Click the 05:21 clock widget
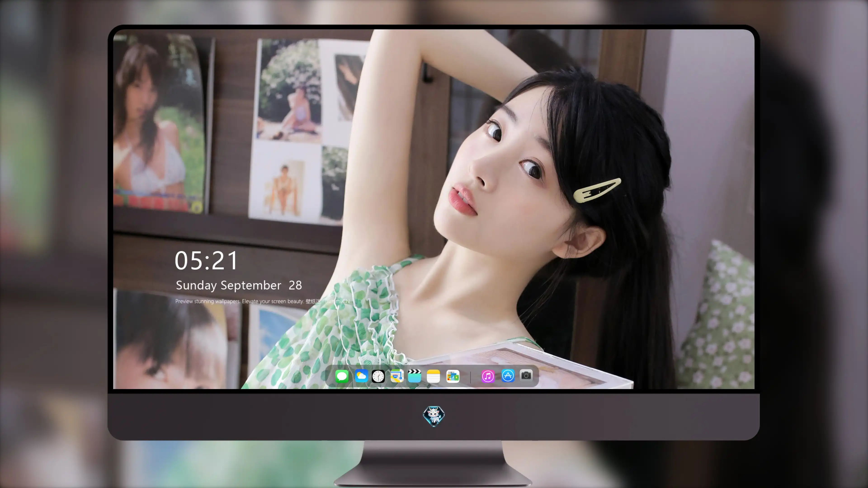868x488 pixels. [x=206, y=261]
